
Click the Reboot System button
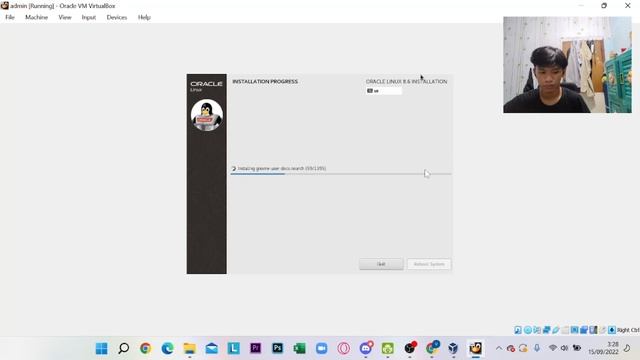pyautogui.click(x=429, y=264)
